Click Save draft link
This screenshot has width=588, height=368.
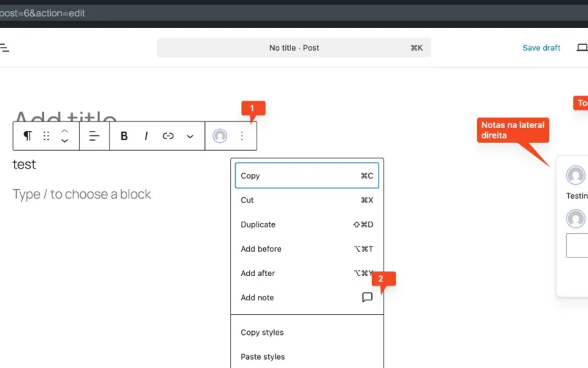click(541, 48)
